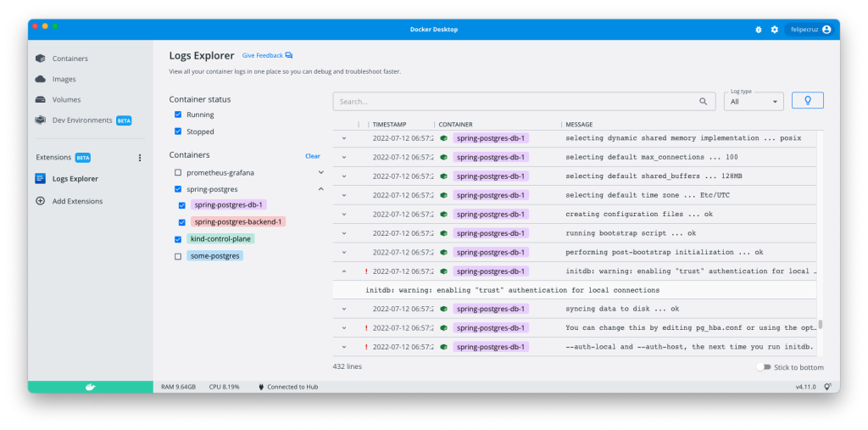Click the Volumes disk icon
Image resolution: width=868 pixels, height=430 pixels.
(x=40, y=100)
